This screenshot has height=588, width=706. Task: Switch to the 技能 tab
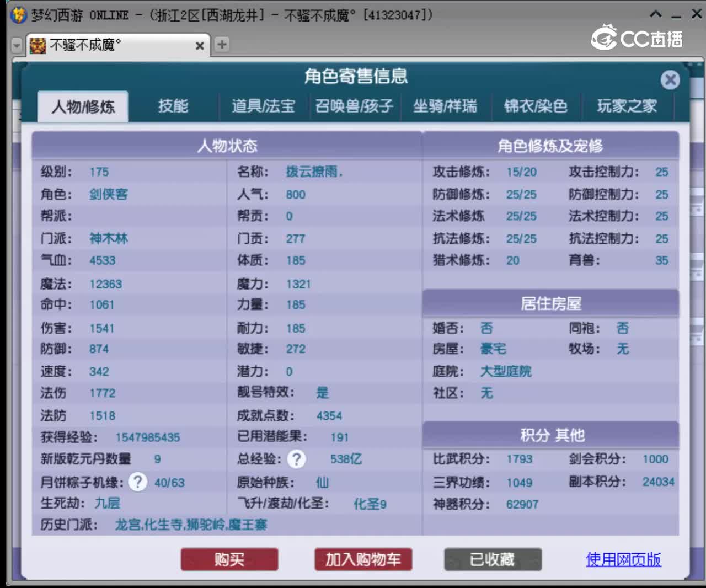[x=173, y=106]
